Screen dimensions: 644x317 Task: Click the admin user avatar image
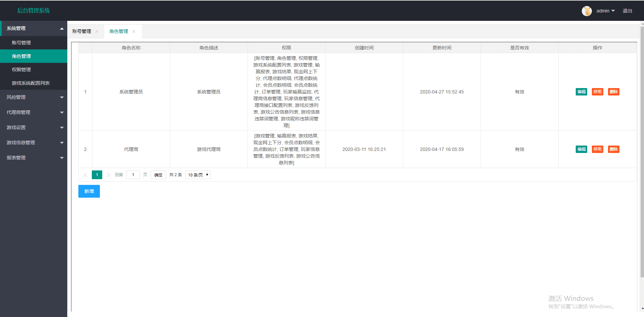586,11
